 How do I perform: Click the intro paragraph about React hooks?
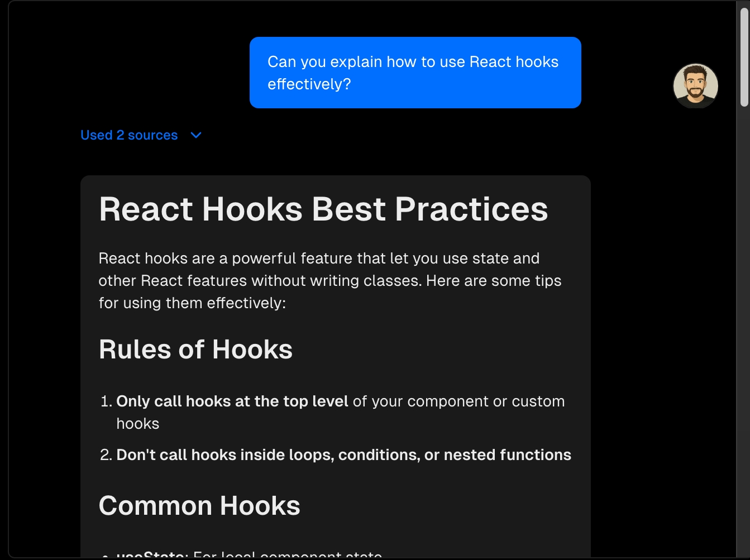pos(330,281)
